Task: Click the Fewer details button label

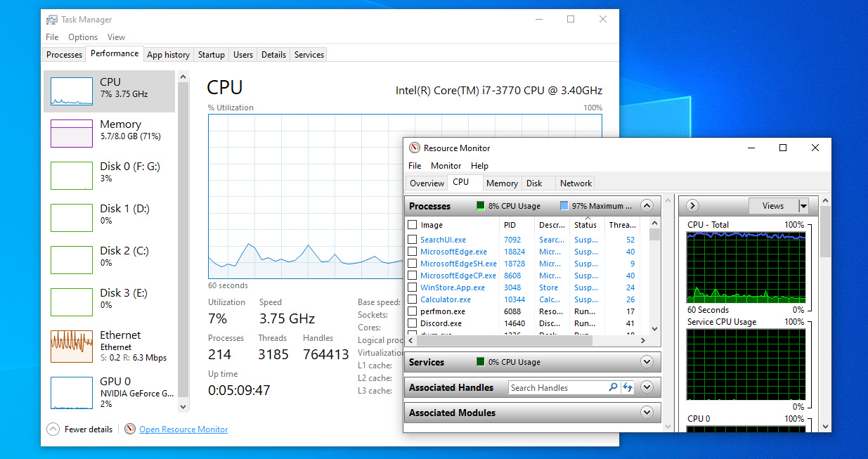Action: pyautogui.click(x=89, y=429)
